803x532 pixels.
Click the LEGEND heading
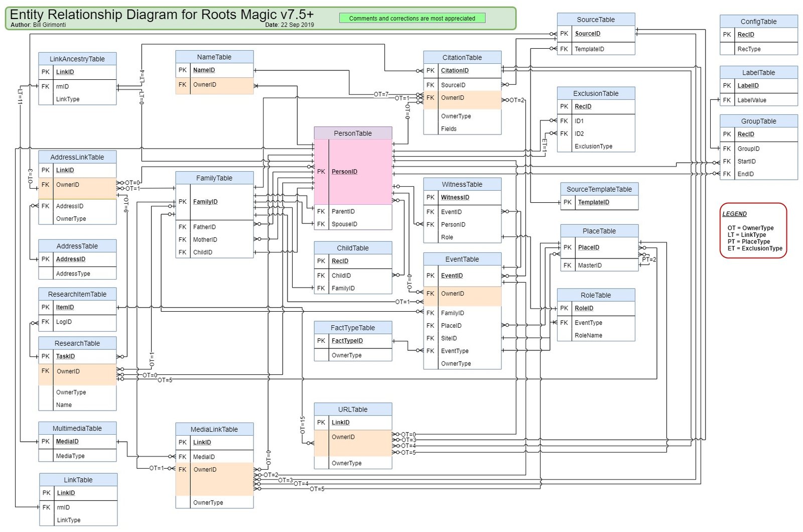pyautogui.click(x=734, y=214)
